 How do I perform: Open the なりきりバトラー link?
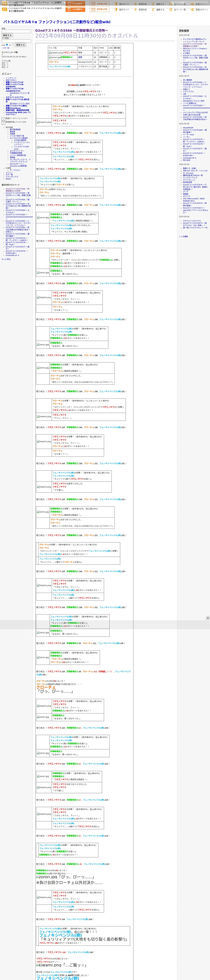[17, 151]
